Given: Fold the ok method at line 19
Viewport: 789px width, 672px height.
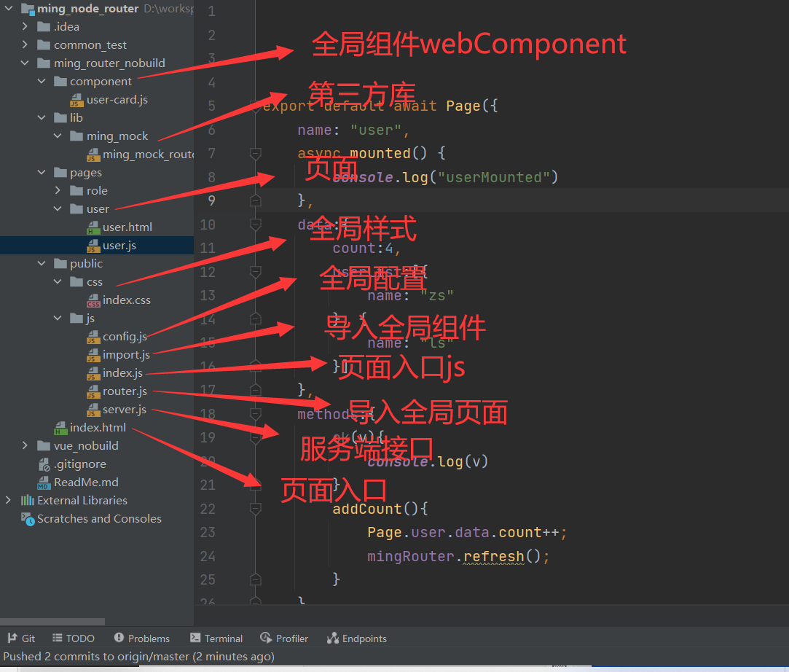Looking at the screenshot, I should point(255,437).
